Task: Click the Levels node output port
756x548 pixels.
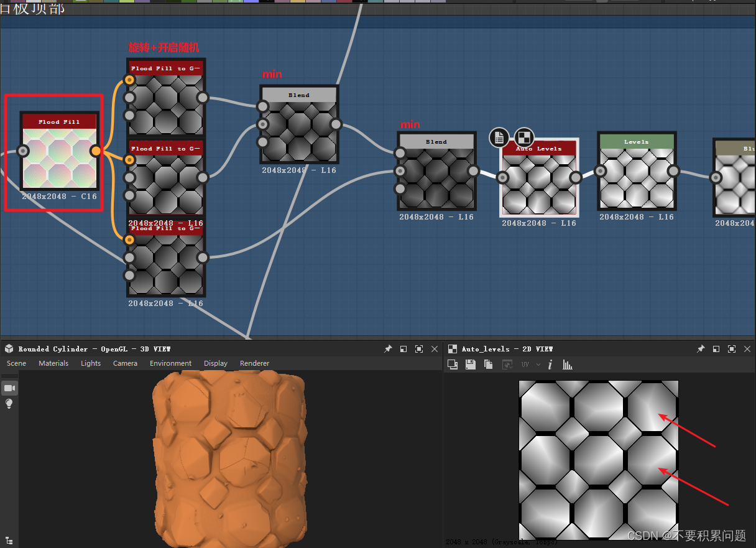Action: click(x=673, y=171)
